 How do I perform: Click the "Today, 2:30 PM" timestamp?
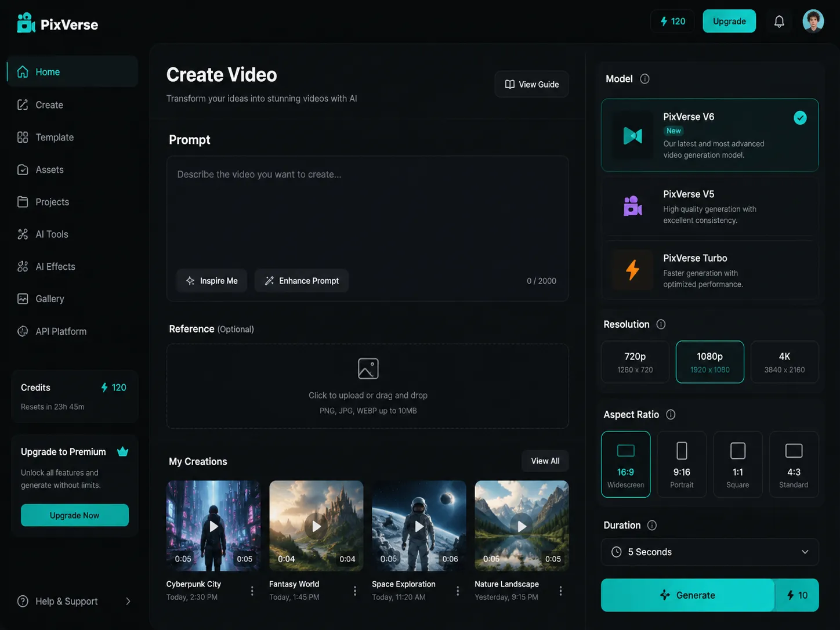click(x=192, y=597)
